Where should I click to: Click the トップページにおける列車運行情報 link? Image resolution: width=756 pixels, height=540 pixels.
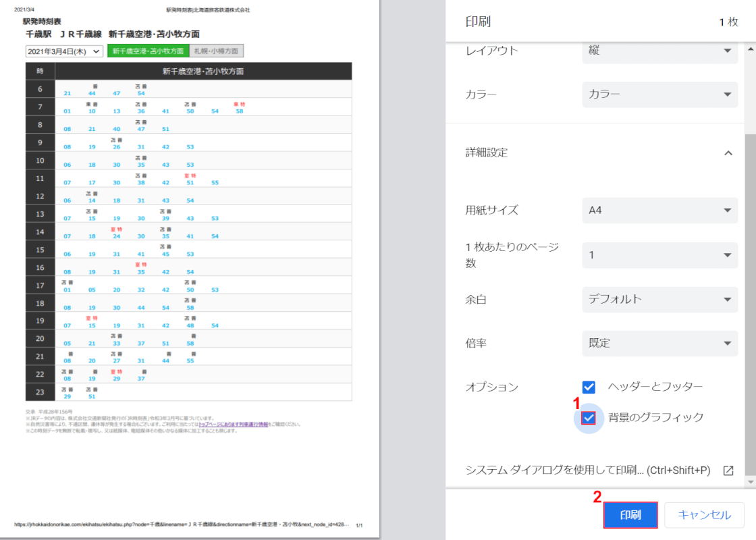[x=234, y=425]
